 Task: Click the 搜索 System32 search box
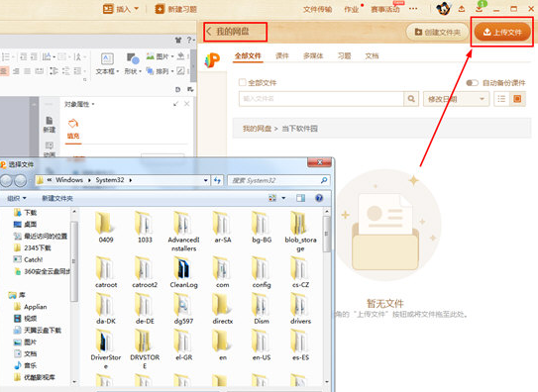[279, 180]
